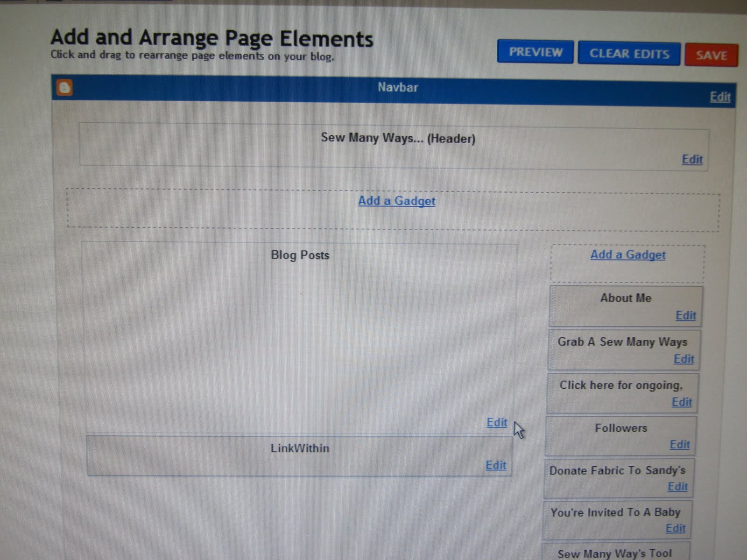The height and width of the screenshot is (560, 747).
Task: Edit the Navbar element
Action: click(720, 97)
